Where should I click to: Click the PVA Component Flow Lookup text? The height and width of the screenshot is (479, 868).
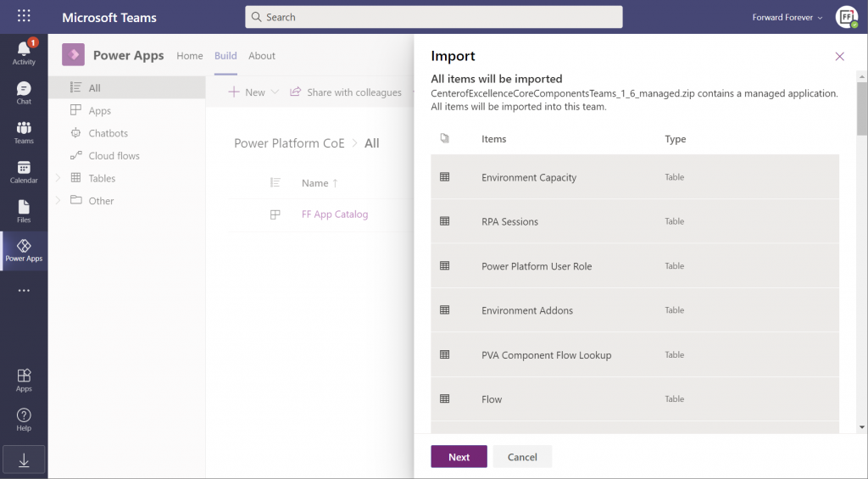547,355
